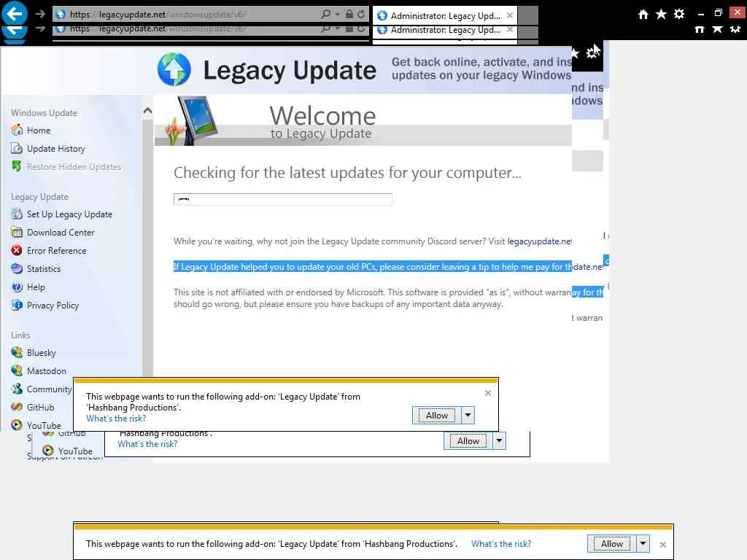Screen dimensions: 747x560
Task: Open the Home icon in the top title row
Action: pyautogui.click(x=643, y=15)
